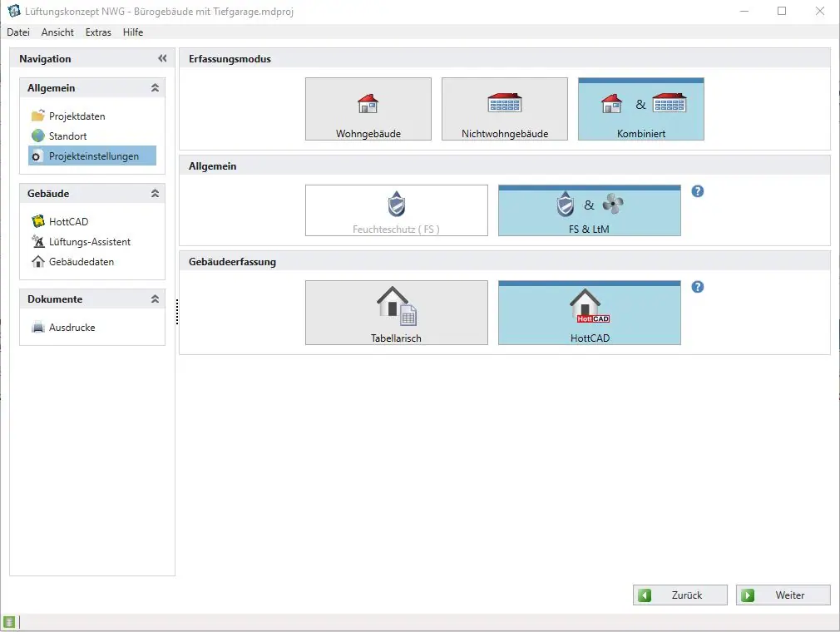Click the Zurück button
Screen dimensions: 840x632
[x=679, y=595]
